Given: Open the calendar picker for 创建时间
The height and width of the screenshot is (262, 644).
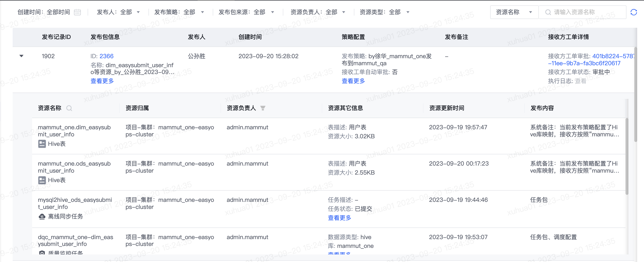Looking at the screenshot, I should tap(77, 12).
